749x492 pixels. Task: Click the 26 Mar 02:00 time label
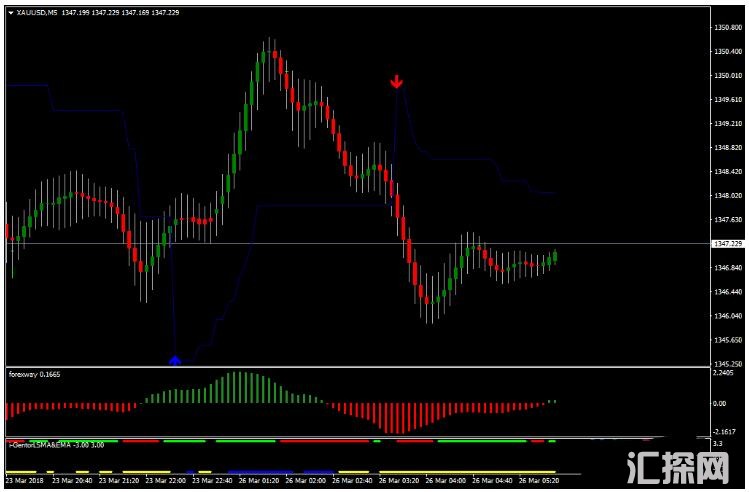(305, 481)
